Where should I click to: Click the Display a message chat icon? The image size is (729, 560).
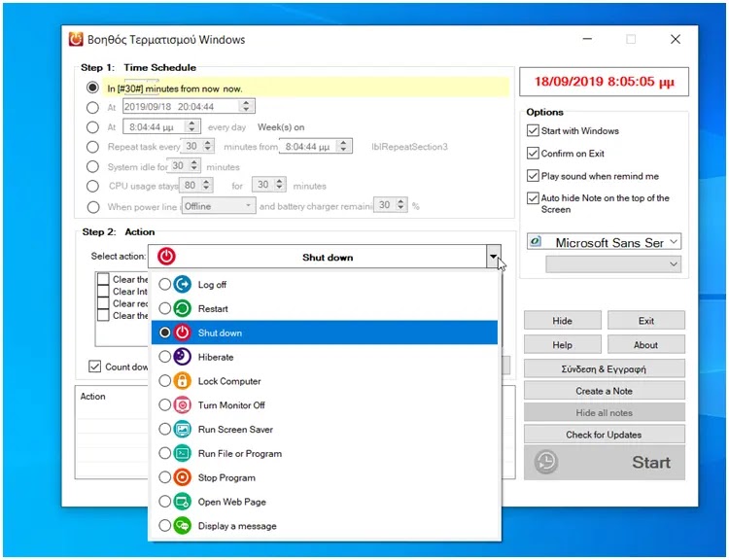pyautogui.click(x=183, y=526)
